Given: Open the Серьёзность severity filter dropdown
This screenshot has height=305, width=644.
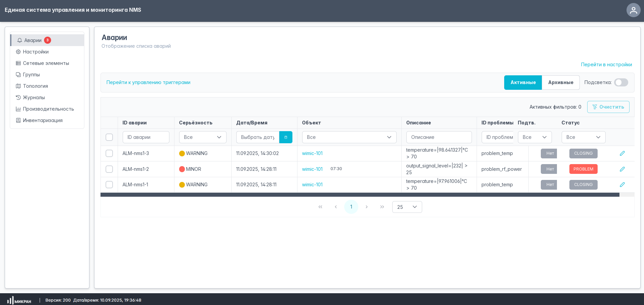Looking at the screenshot, I should coord(203,137).
